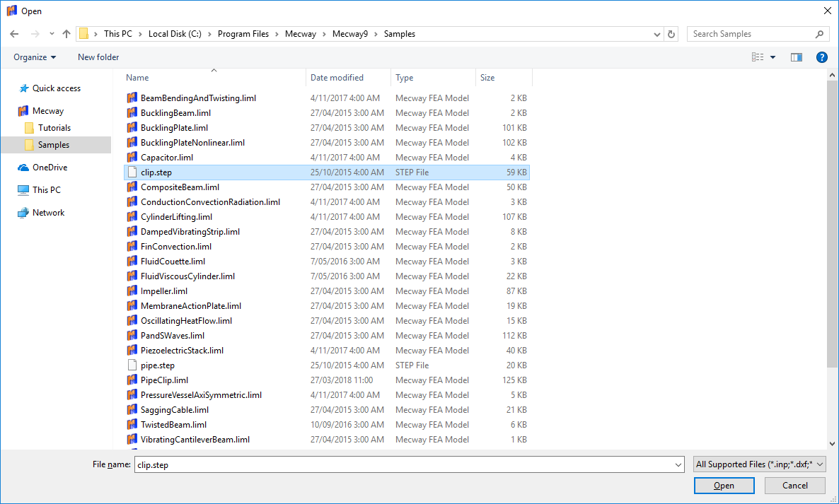The width and height of the screenshot is (839, 504).
Task: Click the scroll down arrow of file list
Action: (832, 444)
